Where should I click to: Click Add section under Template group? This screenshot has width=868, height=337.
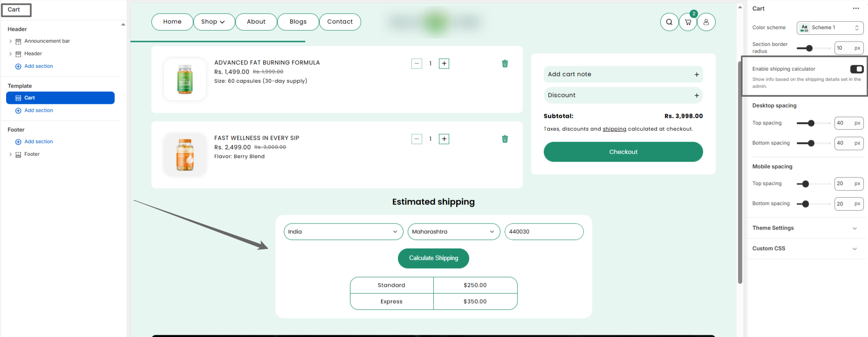point(38,111)
